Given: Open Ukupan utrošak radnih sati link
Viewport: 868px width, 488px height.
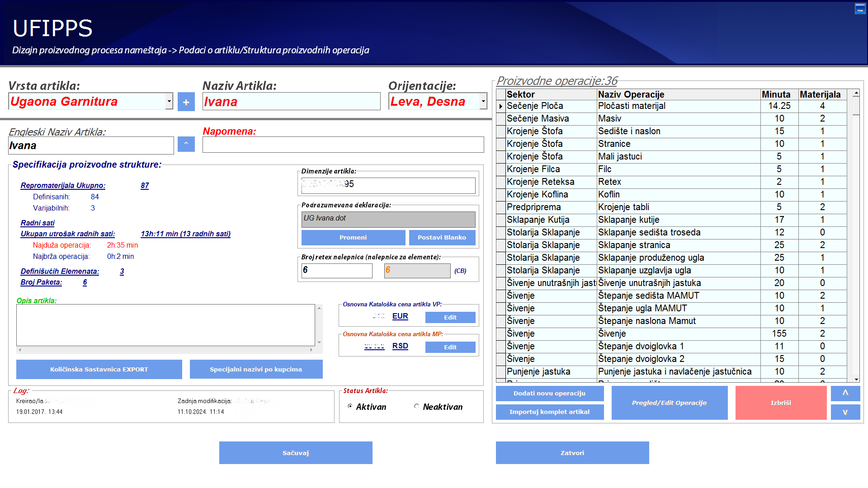Looking at the screenshot, I should (68, 234).
